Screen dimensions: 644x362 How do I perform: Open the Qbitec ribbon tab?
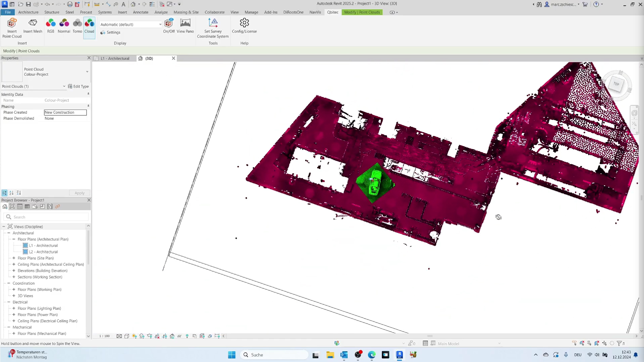[332, 12]
